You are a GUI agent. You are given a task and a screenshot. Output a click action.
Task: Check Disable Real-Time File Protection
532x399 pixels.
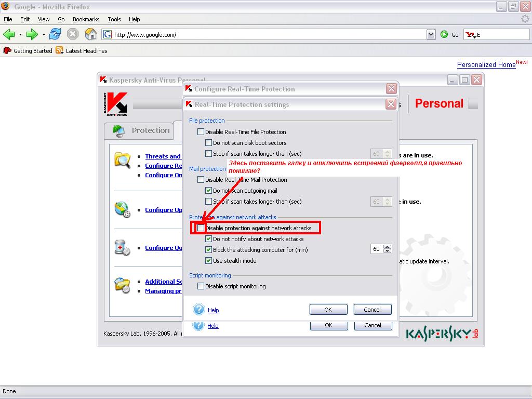tap(201, 132)
